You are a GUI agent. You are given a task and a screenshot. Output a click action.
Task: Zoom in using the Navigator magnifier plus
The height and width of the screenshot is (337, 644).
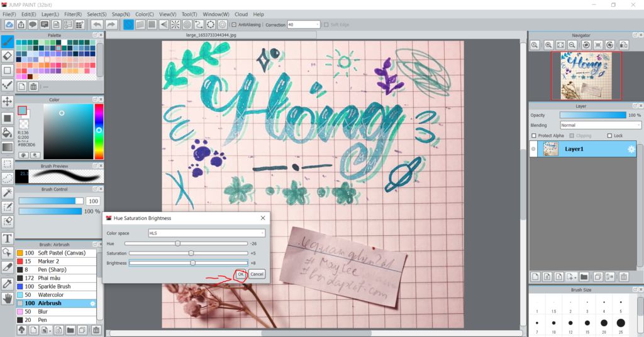pos(548,45)
